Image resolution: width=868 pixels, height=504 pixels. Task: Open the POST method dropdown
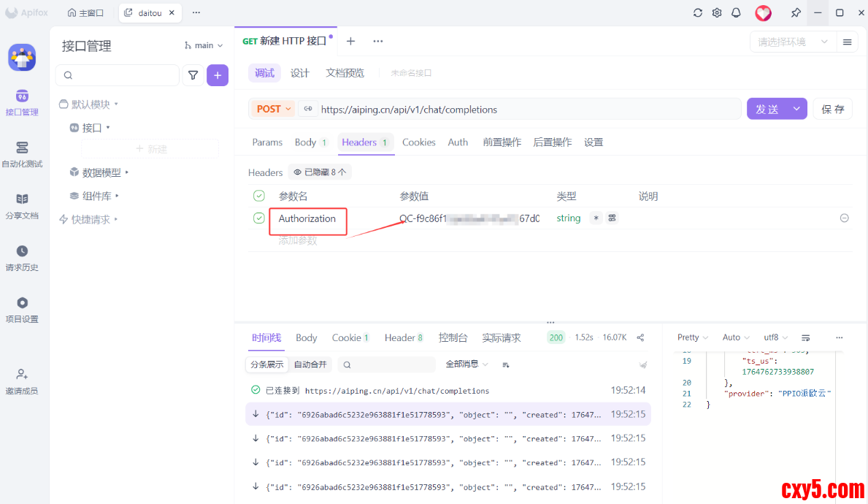273,109
